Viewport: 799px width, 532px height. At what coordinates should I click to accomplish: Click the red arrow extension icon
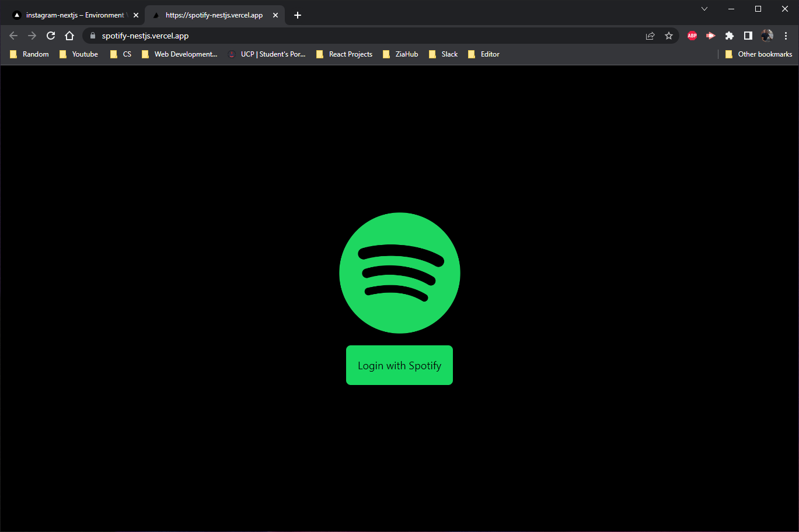711,36
